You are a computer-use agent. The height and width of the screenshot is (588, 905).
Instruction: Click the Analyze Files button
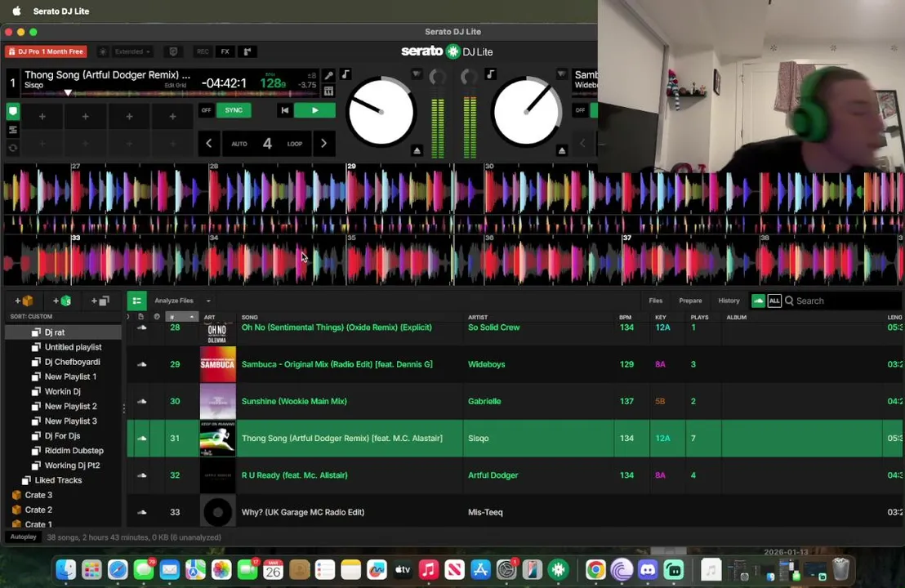coord(174,301)
